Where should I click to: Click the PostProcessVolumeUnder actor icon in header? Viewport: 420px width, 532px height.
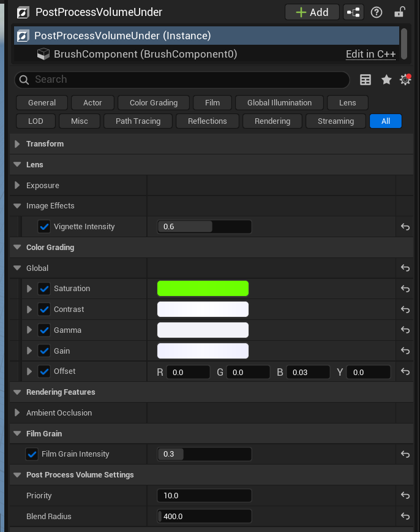click(x=23, y=12)
